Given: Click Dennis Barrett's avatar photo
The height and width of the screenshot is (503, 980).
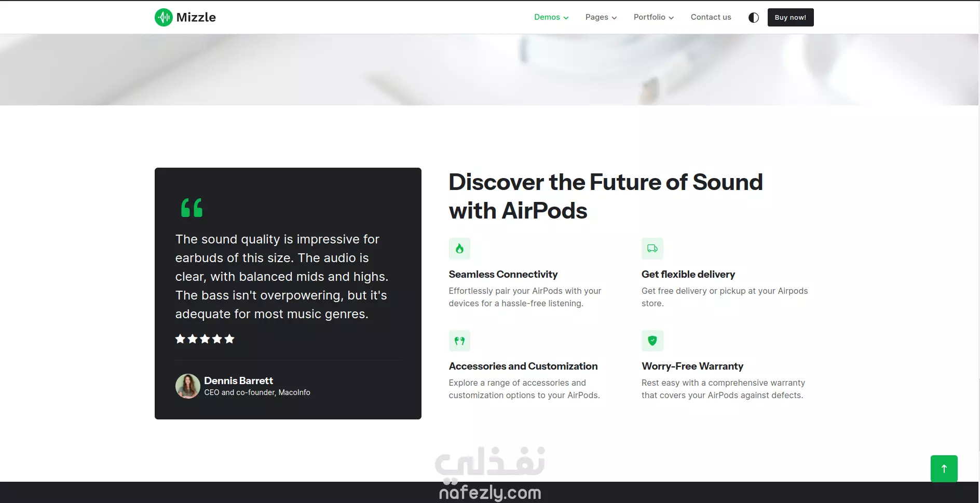Looking at the screenshot, I should tap(188, 386).
